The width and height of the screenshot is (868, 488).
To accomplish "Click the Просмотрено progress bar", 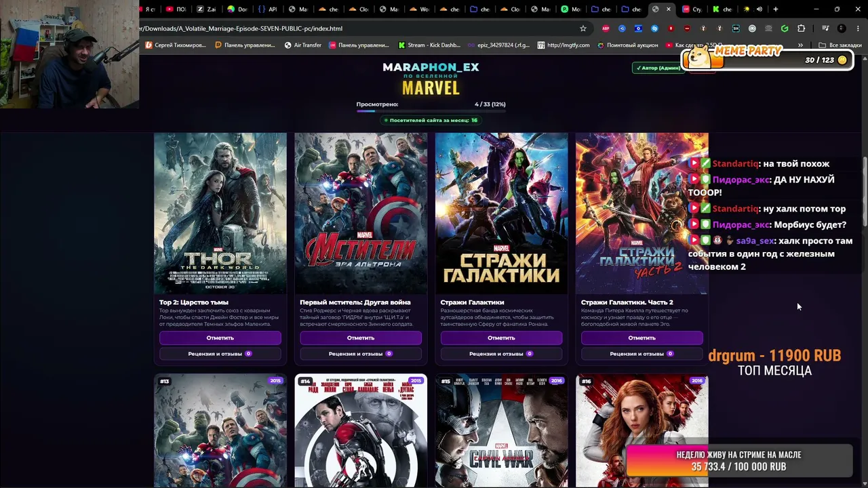I will click(431, 111).
